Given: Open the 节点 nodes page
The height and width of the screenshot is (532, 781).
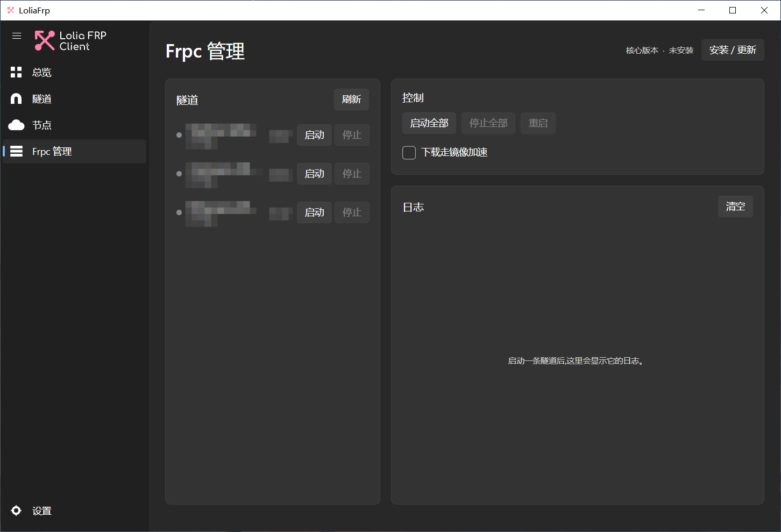Looking at the screenshot, I should pyautogui.click(x=74, y=125).
